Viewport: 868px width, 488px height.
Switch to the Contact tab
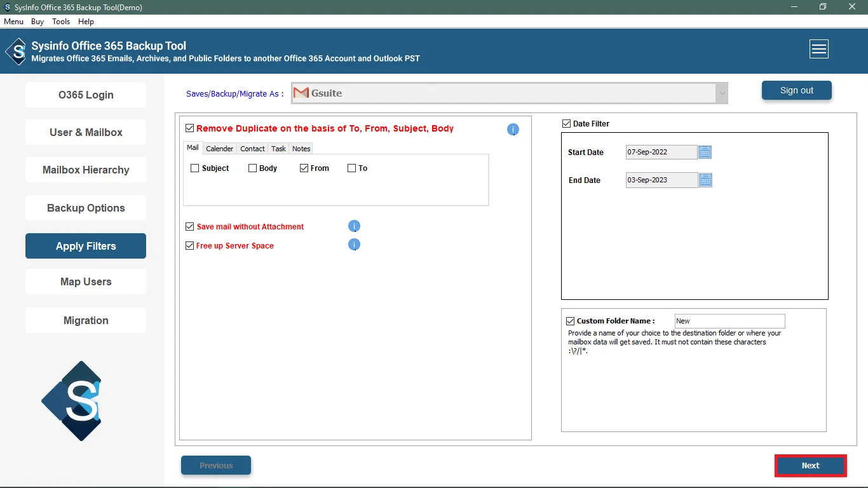252,149
